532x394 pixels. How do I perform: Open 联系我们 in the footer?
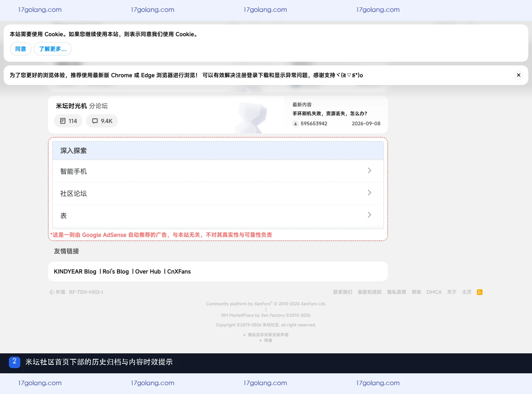click(343, 292)
